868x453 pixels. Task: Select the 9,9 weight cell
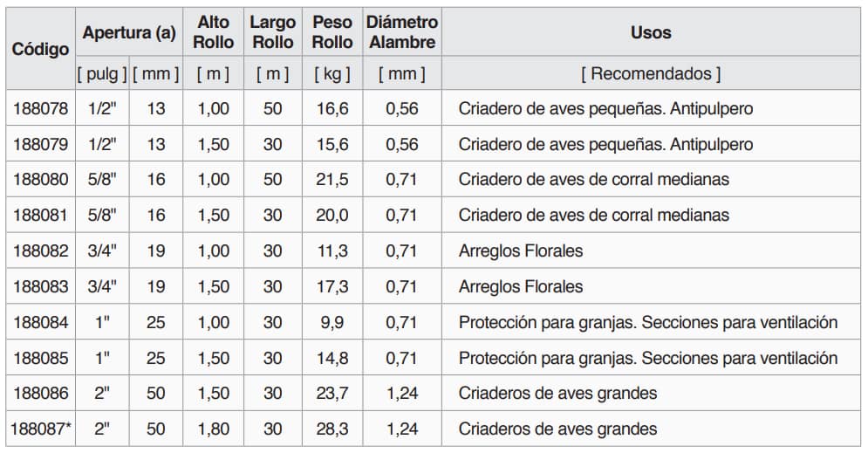(x=332, y=322)
